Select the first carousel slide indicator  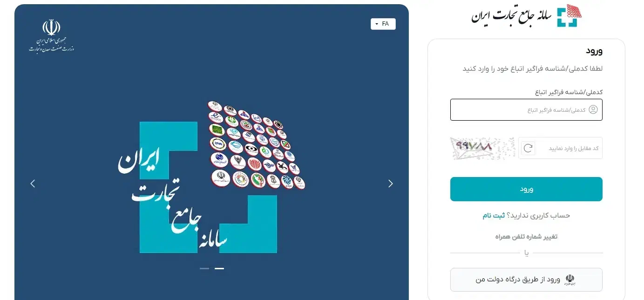pos(204,268)
